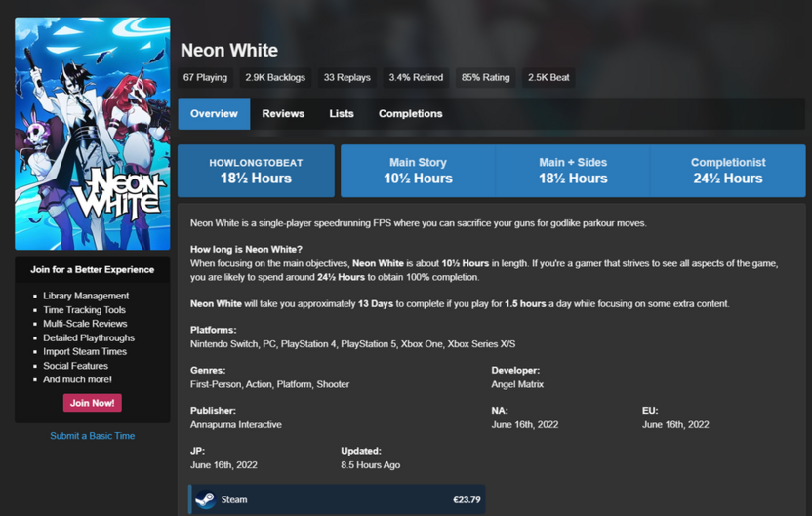Click the Main Story 10½ Hours tile

click(x=418, y=171)
